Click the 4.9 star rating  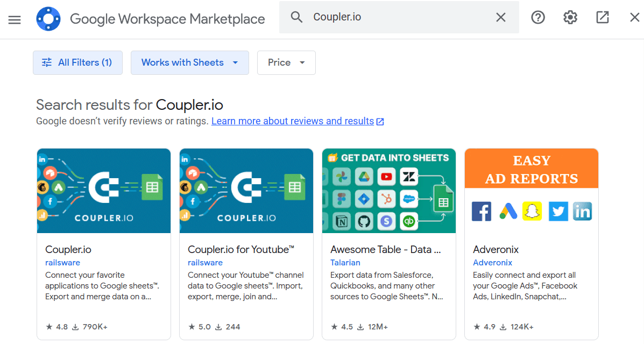[x=484, y=327]
